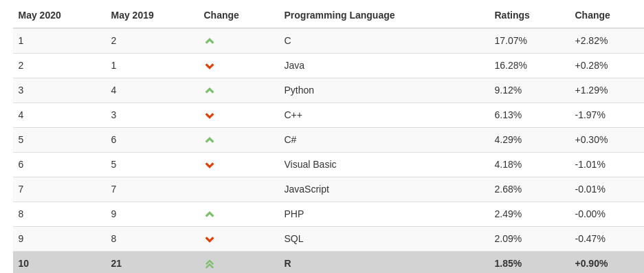The width and height of the screenshot is (644, 273).
Task: Select the Ratings column header
Action: click(x=512, y=15)
